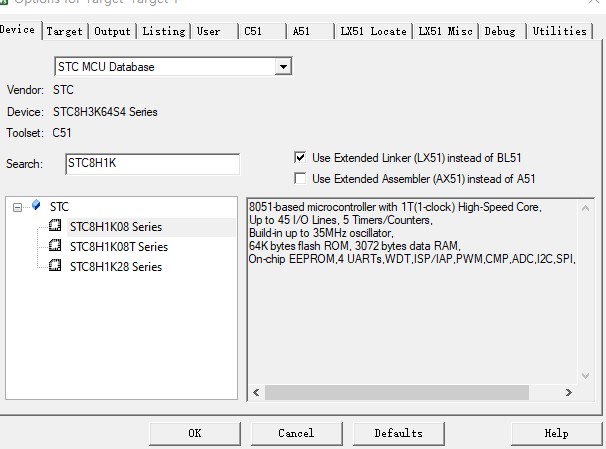Open Help for this dialog
This screenshot has height=449, width=606.
click(x=557, y=434)
